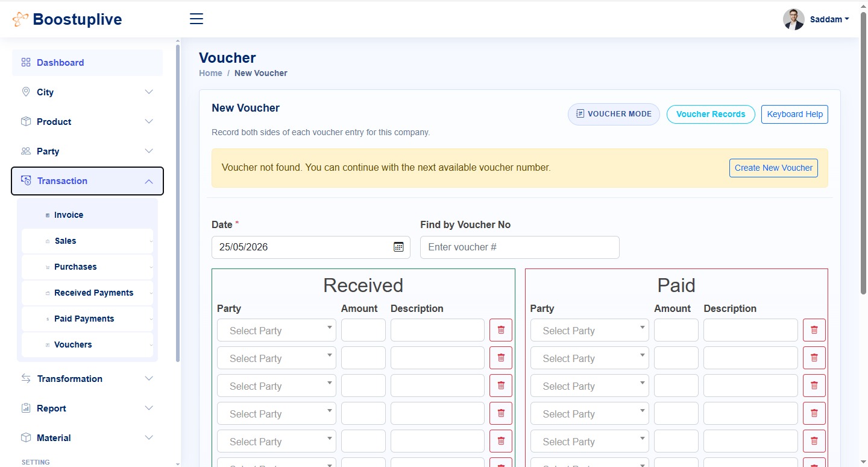Open Dashboard in the sidebar

(87, 62)
